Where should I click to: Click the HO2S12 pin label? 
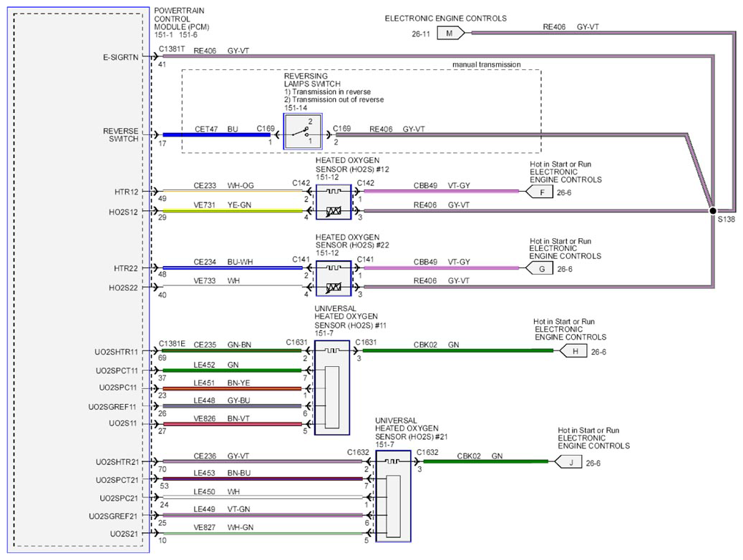124,212
